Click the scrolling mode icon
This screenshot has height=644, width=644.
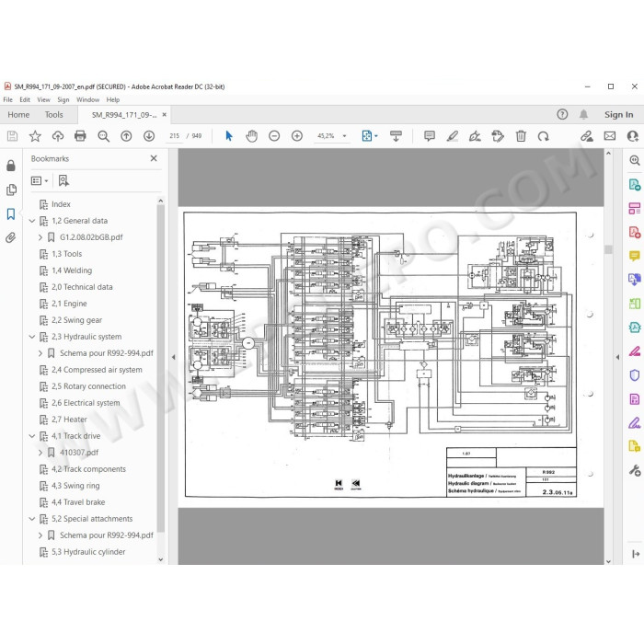(396, 136)
